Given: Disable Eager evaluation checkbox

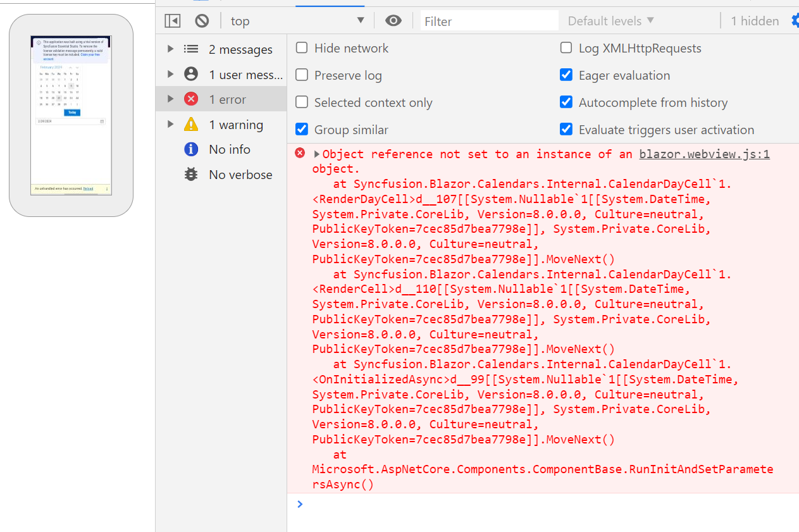Looking at the screenshot, I should click(x=566, y=75).
